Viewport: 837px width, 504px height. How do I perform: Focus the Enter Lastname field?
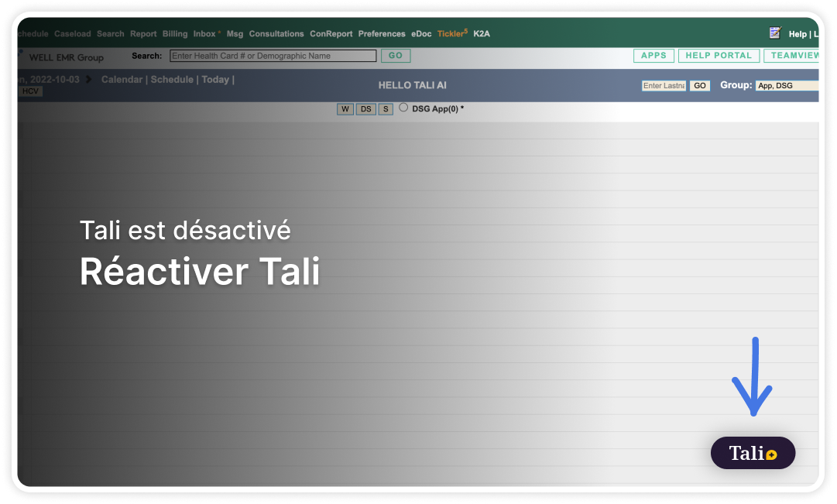(664, 85)
